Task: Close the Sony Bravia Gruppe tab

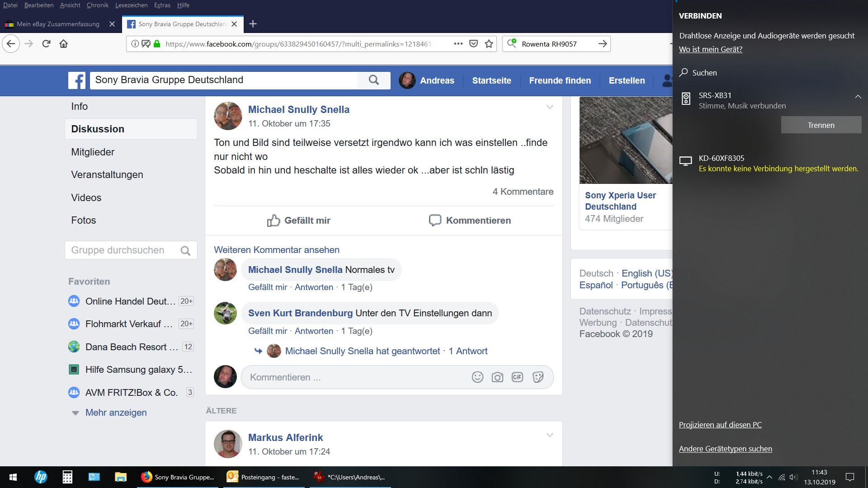Action: (234, 24)
